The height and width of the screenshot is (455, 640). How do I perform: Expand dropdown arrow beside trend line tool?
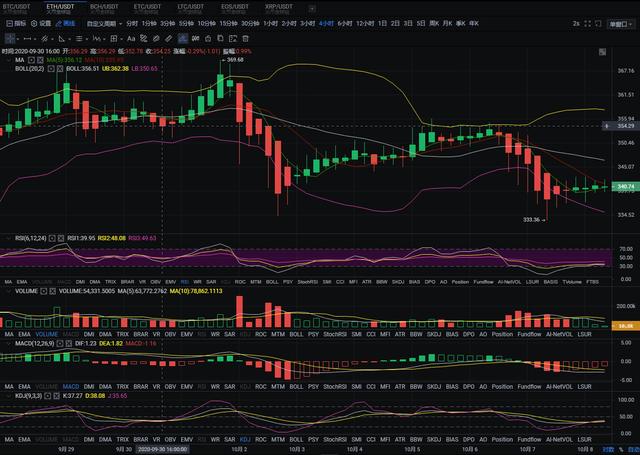(35, 39)
